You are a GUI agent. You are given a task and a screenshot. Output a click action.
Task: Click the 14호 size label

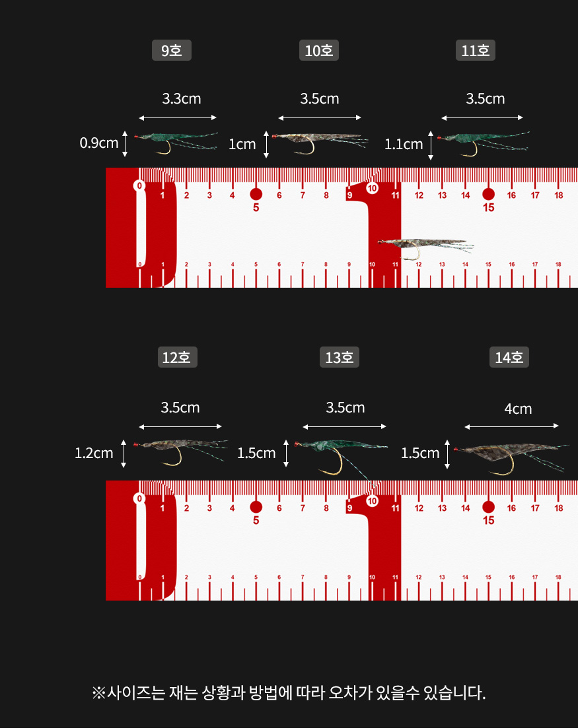[509, 357]
